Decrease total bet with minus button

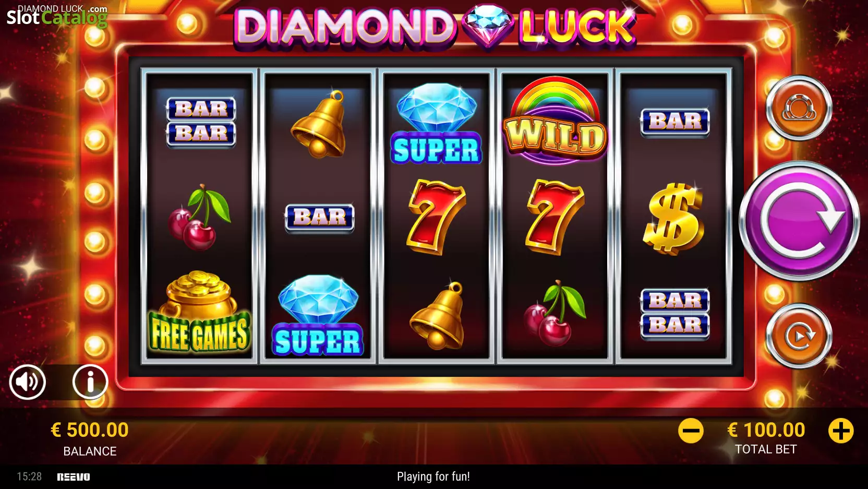tap(691, 431)
